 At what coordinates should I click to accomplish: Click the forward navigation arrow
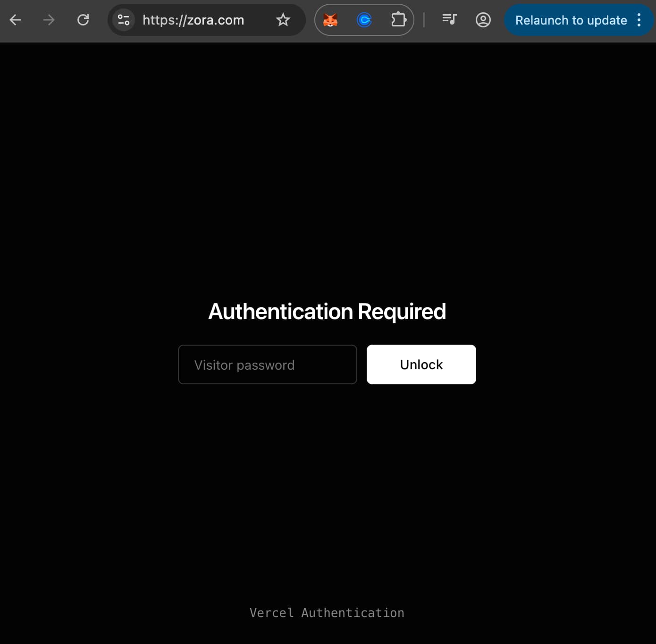click(x=49, y=20)
